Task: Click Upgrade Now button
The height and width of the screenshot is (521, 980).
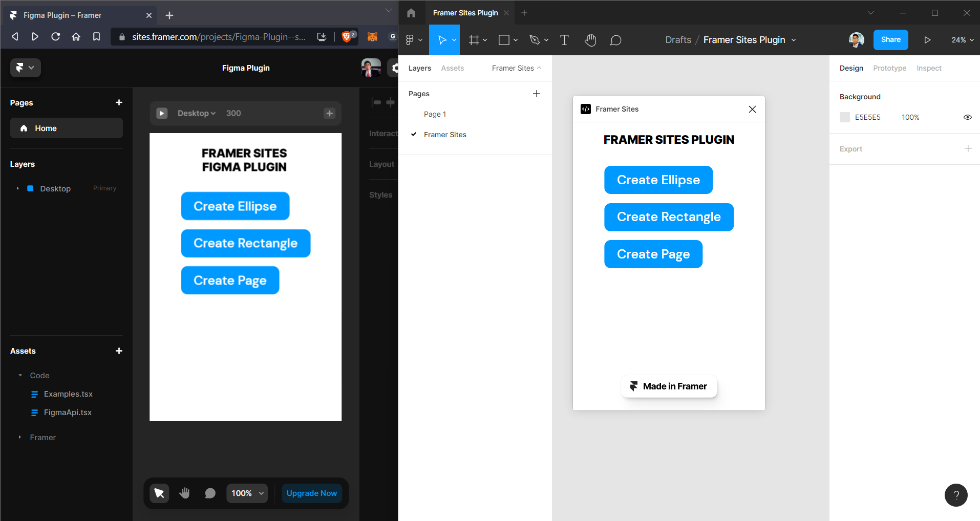Action: (312, 493)
